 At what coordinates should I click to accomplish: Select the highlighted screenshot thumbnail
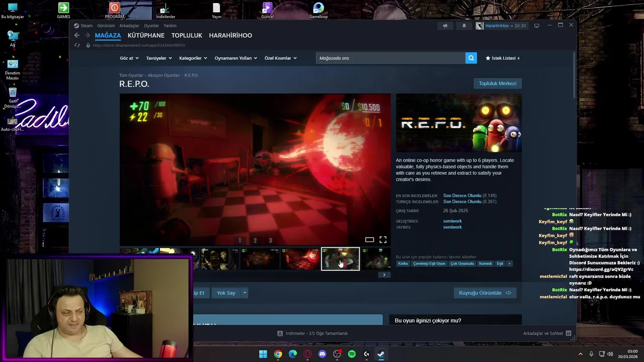[341, 259]
